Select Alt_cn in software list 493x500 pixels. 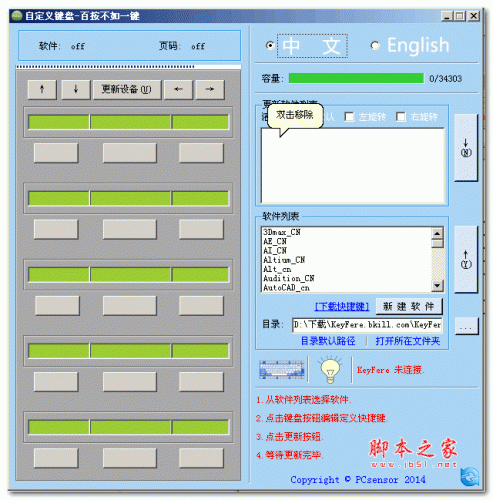point(277,269)
